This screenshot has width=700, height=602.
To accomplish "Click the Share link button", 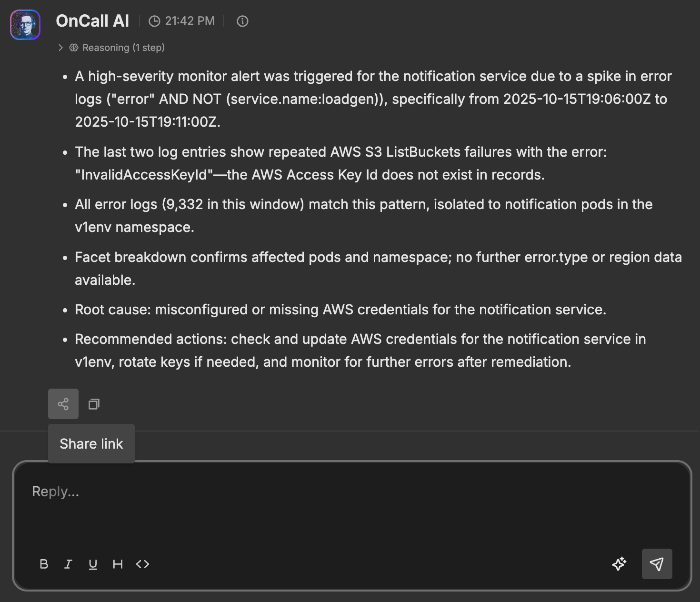I will click(91, 443).
